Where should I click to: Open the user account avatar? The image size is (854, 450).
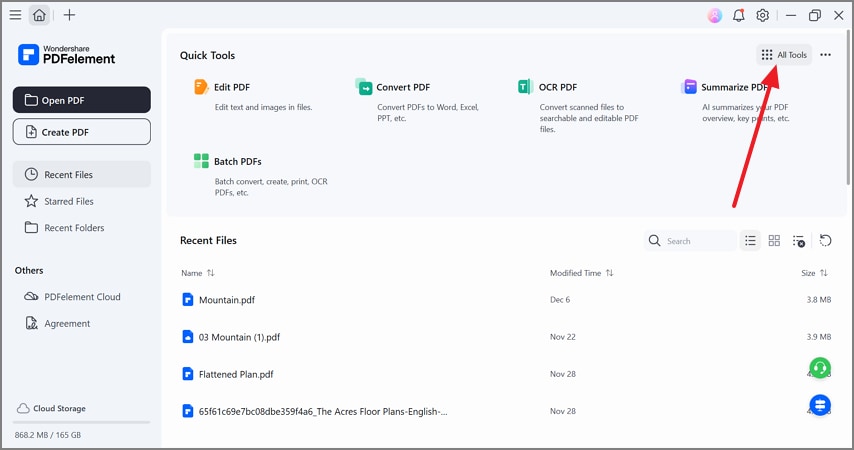(x=715, y=15)
